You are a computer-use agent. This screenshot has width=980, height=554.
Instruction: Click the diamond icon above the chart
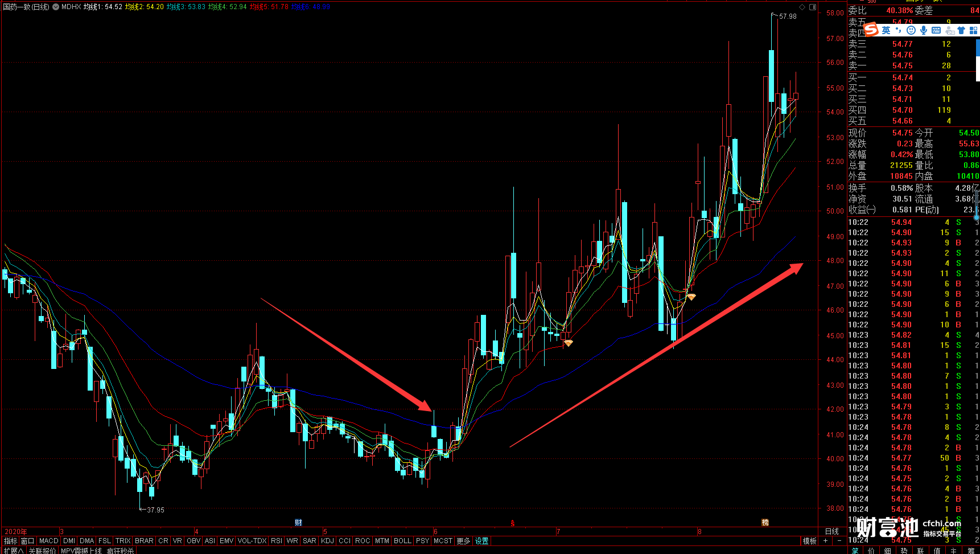[x=802, y=7]
